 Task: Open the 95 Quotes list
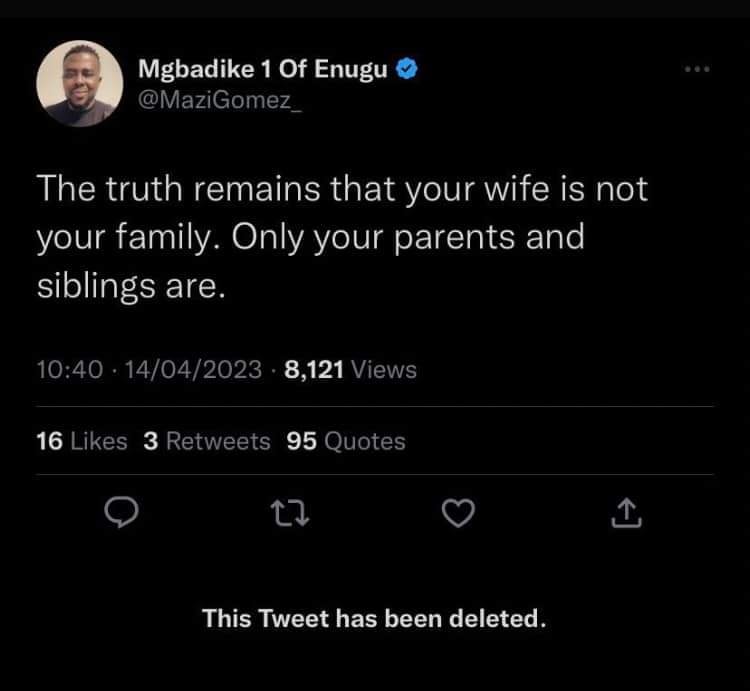coord(346,441)
